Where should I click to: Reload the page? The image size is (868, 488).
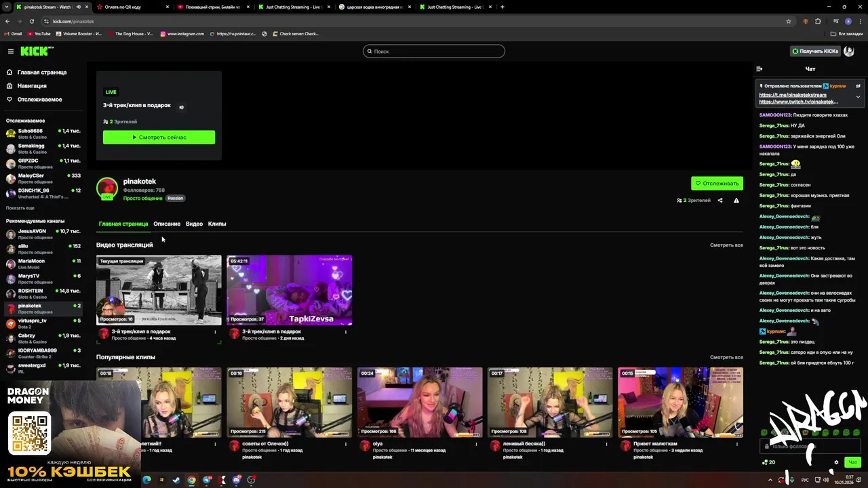[31, 21]
